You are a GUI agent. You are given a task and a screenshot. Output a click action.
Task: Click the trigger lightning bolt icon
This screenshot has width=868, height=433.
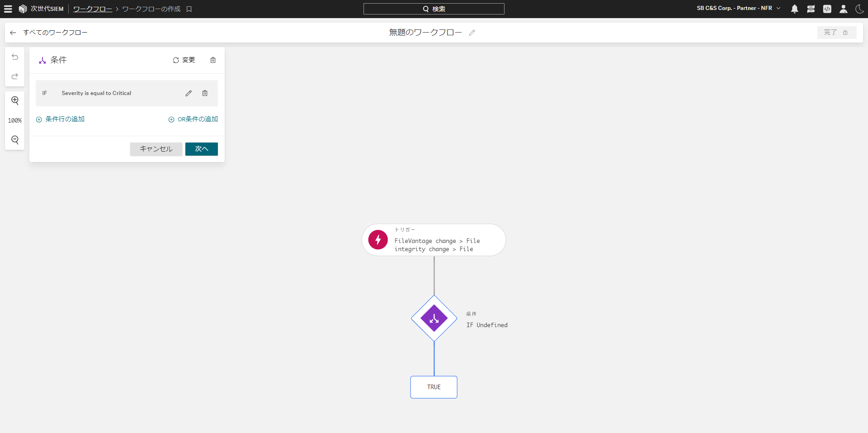(x=378, y=240)
